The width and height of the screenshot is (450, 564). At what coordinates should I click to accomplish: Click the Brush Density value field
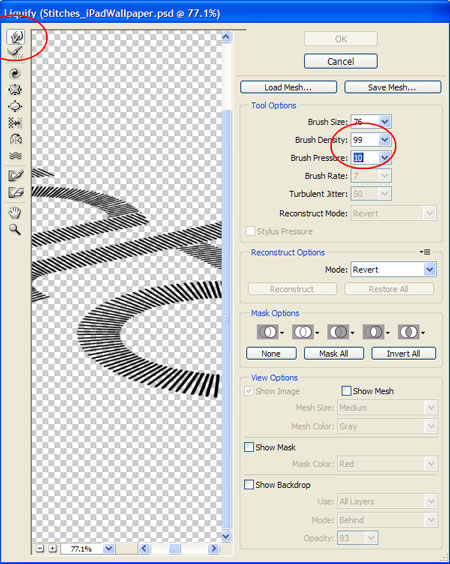[365, 140]
